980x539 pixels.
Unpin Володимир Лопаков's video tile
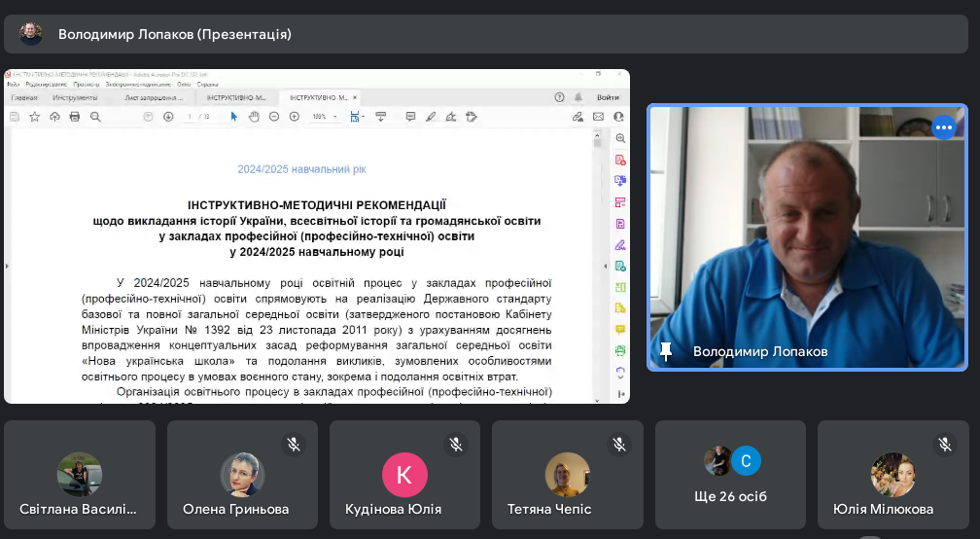(666, 351)
